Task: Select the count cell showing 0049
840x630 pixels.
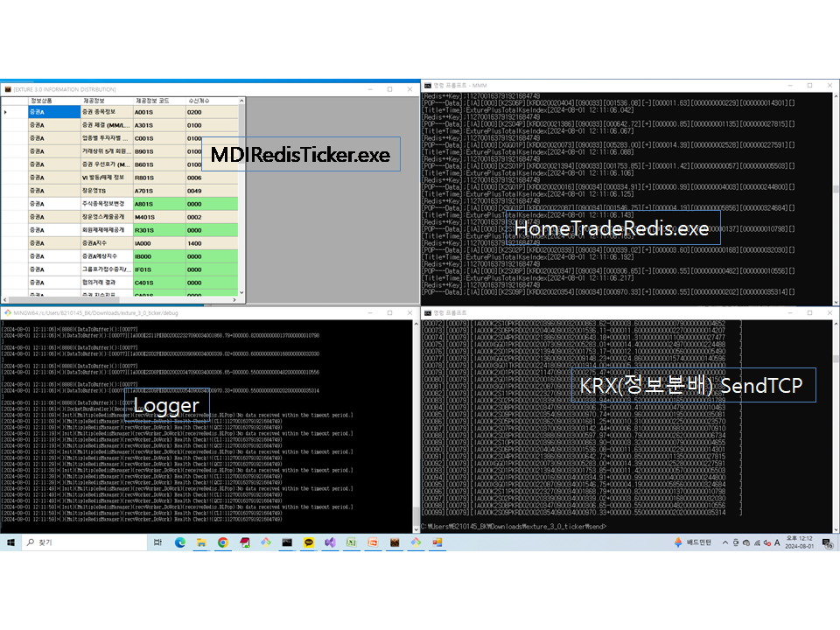Action: [212, 191]
